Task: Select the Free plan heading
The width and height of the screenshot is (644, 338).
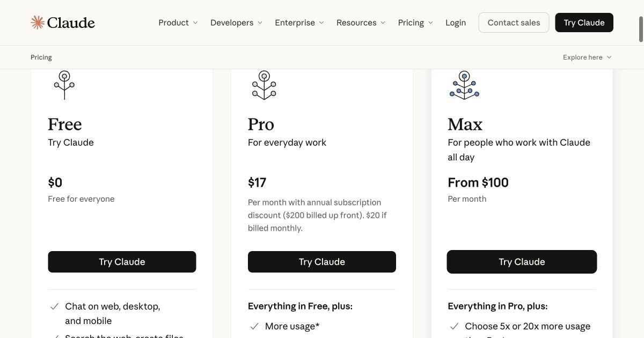Action: 65,124
